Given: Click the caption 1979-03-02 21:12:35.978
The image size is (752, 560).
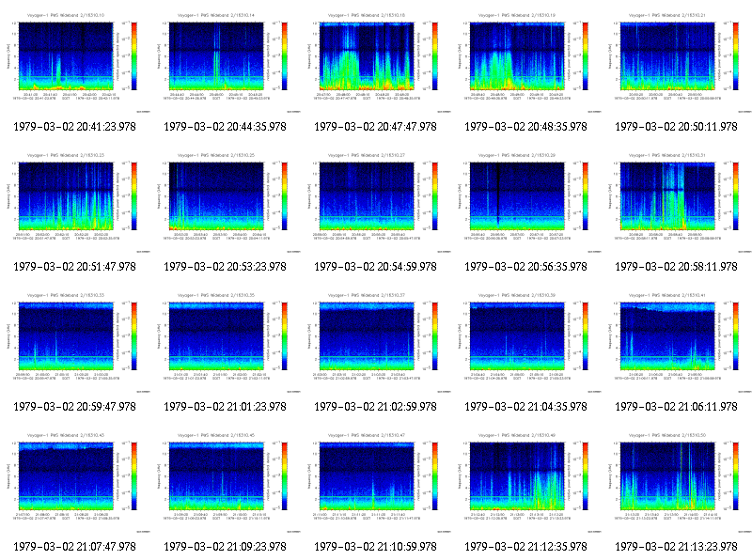Looking at the screenshot, I should click(x=526, y=547).
